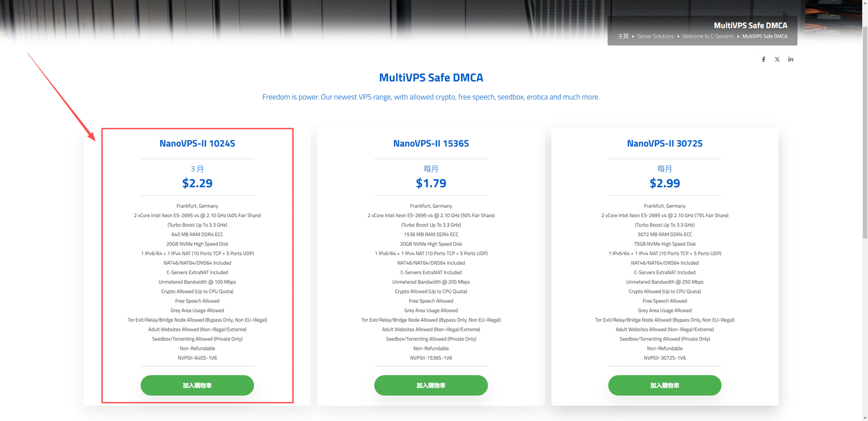
Task: Share page via X (Twitter) icon
Action: pos(777,59)
